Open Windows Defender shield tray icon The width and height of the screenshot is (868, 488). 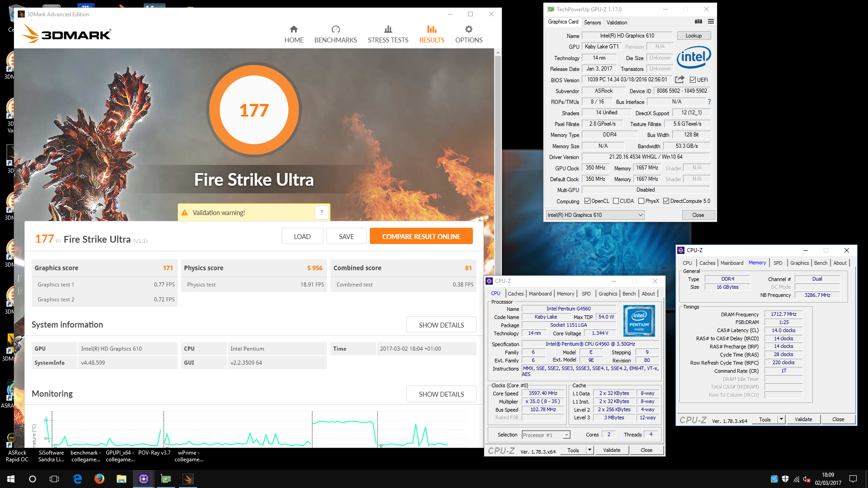click(785, 479)
